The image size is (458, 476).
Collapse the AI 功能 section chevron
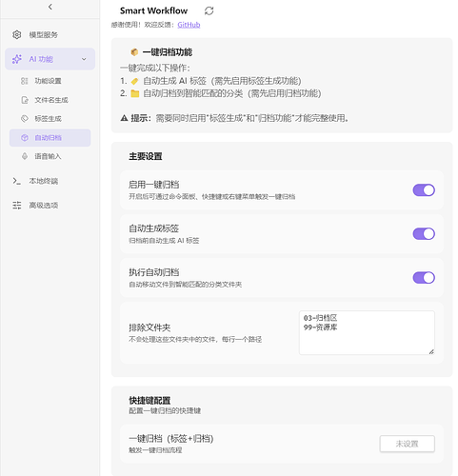84,59
